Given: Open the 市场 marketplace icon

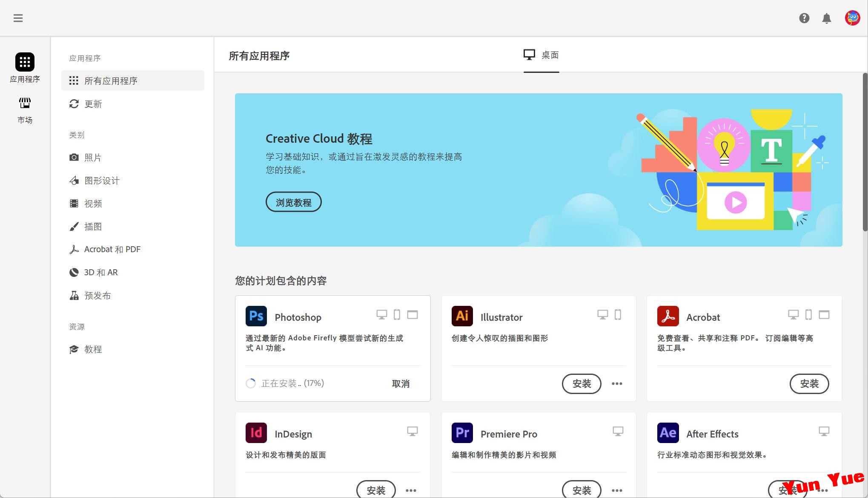Looking at the screenshot, I should pos(25,103).
